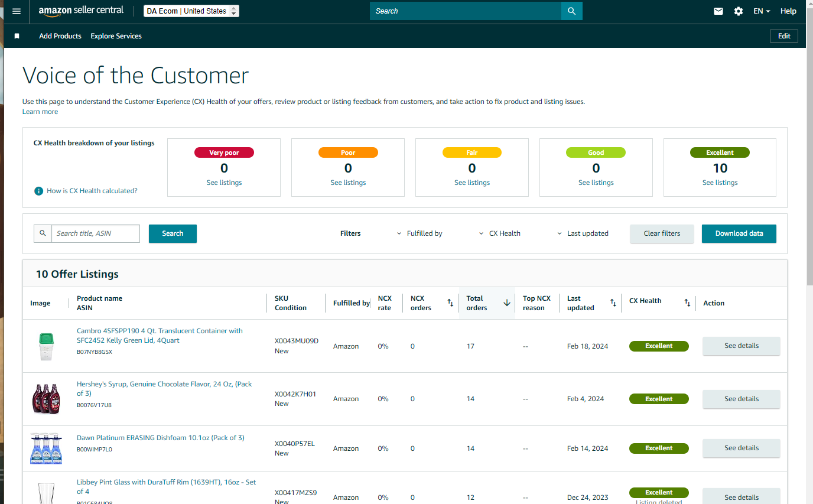Viewport: 813px width, 504px height.
Task: Click Add Products in the favorites bar
Action: (60, 36)
